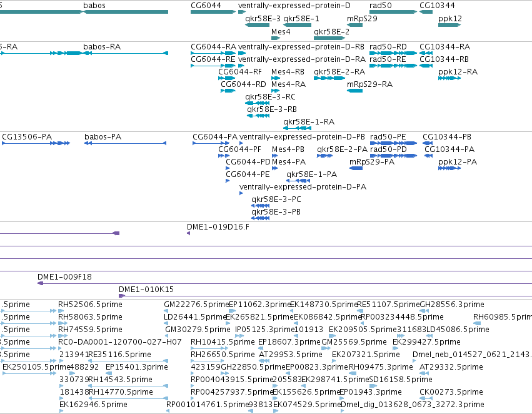Select the CG6044-PA protein label
The image size is (532, 414).
click(x=215, y=137)
